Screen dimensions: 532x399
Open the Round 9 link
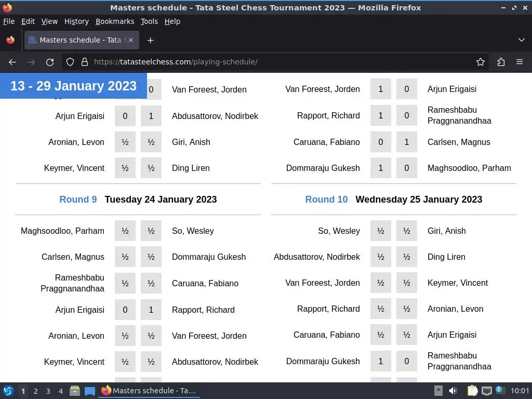(x=78, y=199)
